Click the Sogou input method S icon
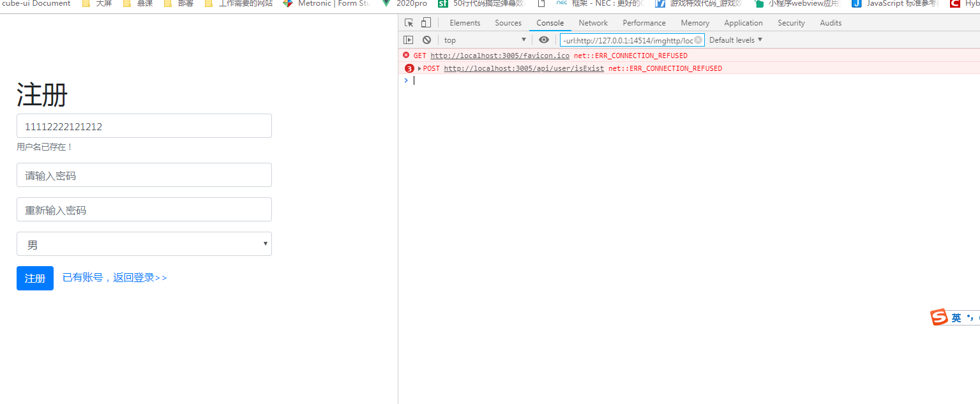The height and width of the screenshot is (404, 980). coord(939,317)
